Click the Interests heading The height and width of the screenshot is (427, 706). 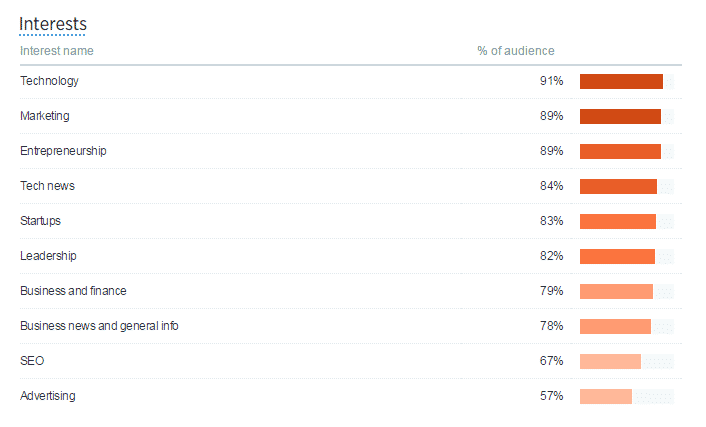click(x=53, y=24)
